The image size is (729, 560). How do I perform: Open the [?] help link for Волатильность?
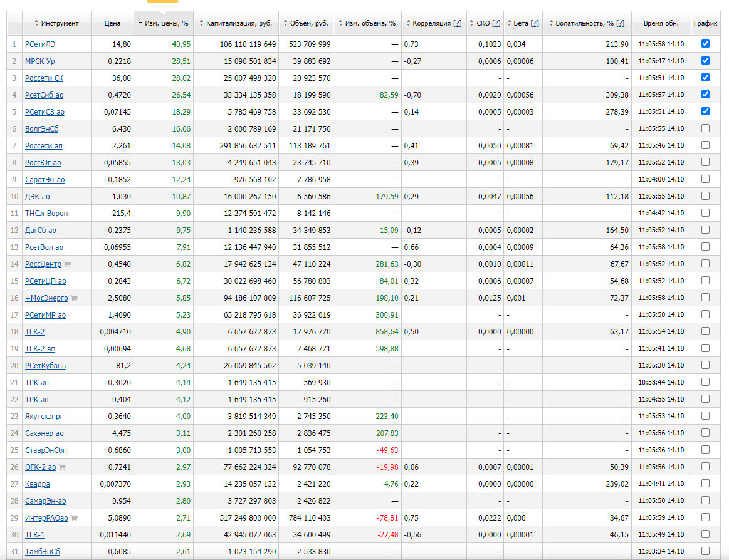pos(620,23)
